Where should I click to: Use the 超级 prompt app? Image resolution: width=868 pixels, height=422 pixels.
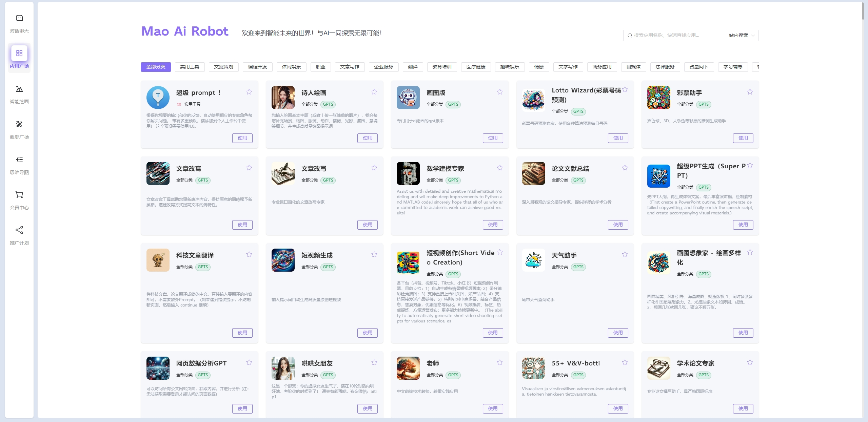[x=242, y=138]
